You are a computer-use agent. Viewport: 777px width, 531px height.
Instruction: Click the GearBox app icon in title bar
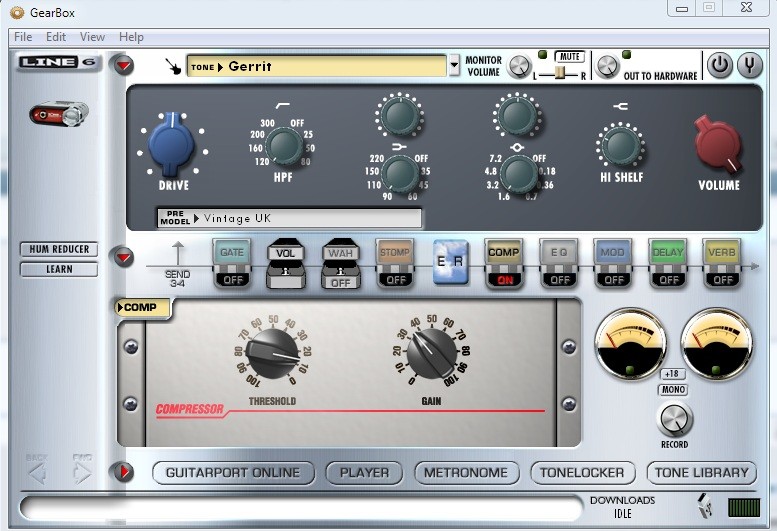click(x=17, y=13)
